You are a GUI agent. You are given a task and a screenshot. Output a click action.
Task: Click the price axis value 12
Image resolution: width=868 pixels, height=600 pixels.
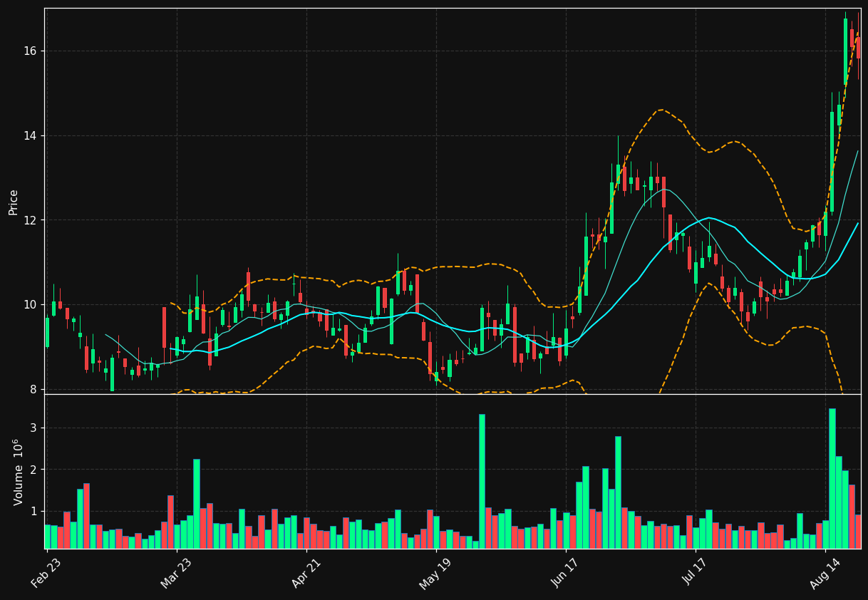click(x=31, y=220)
